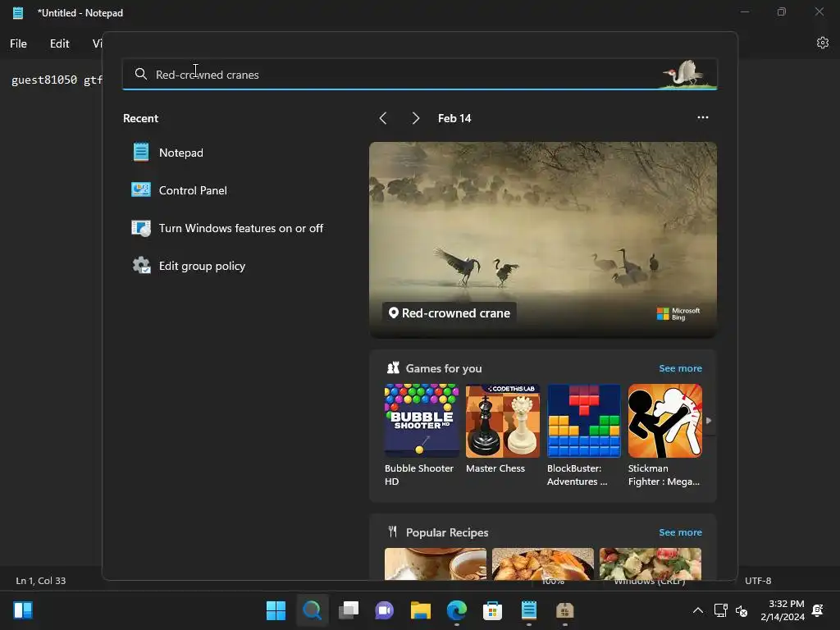Go to previous day with left chevron

pyautogui.click(x=383, y=118)
